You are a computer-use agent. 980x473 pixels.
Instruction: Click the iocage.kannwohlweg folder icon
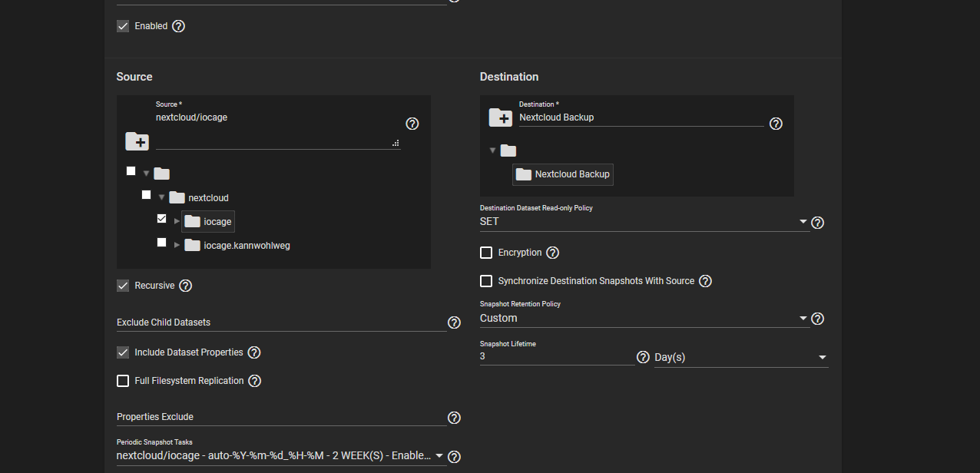pyautogui.click(x=192, y=245)
